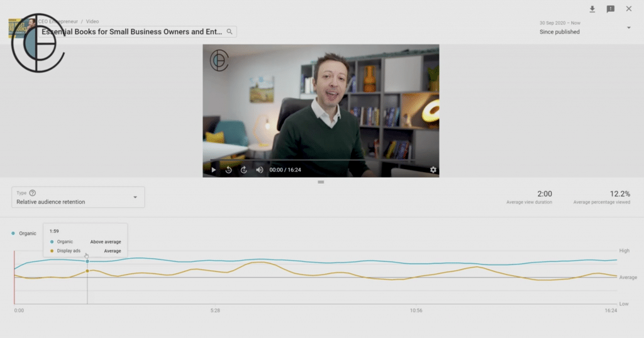Click CEO Entrepreneur breadcrumb link
Viewport: 644px width, 338px height.
coord(58,21)
